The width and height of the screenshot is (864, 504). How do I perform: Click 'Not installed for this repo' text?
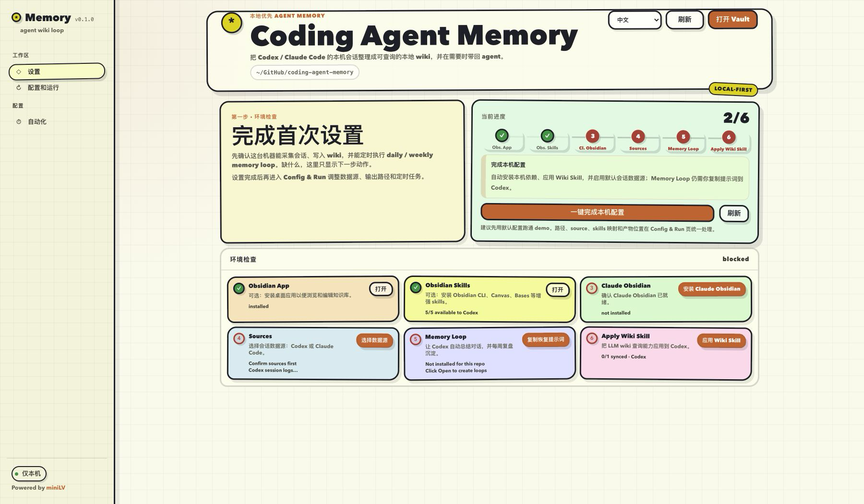pyautogui.click(x=455, y=364)
